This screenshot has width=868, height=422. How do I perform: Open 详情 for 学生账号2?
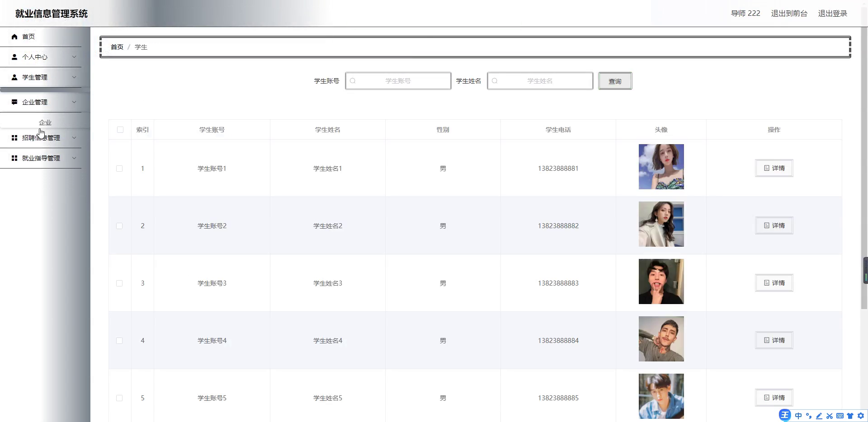pos(774,225)
